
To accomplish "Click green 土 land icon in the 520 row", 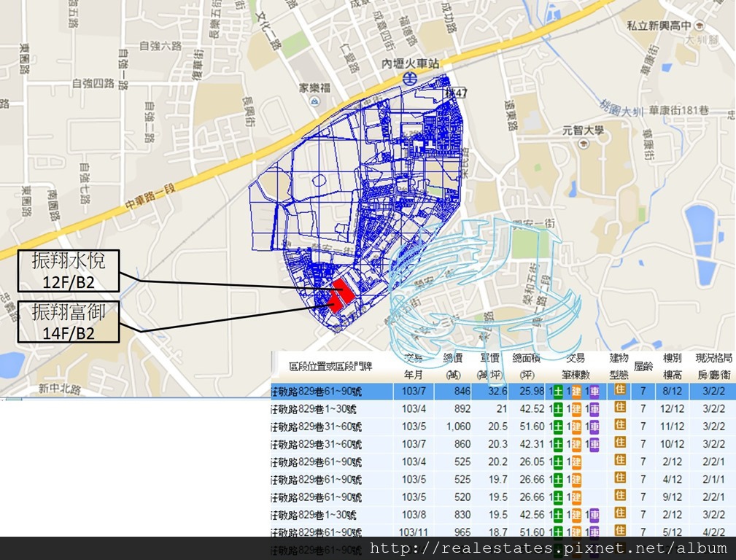I will pos(558,497).
